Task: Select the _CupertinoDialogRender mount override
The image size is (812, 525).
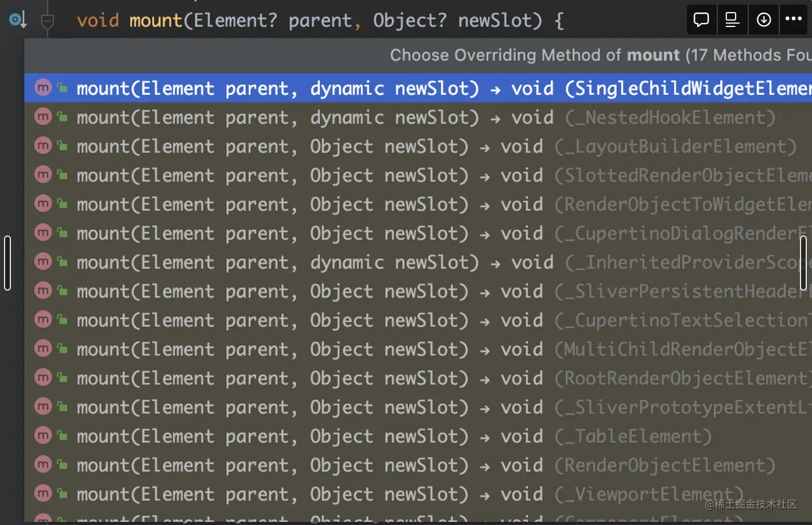Action: coord(402,234)
